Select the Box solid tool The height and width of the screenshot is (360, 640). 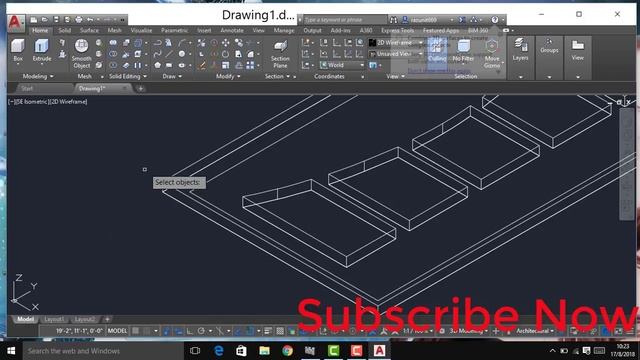pyautogui.click(x=18, y=50)
